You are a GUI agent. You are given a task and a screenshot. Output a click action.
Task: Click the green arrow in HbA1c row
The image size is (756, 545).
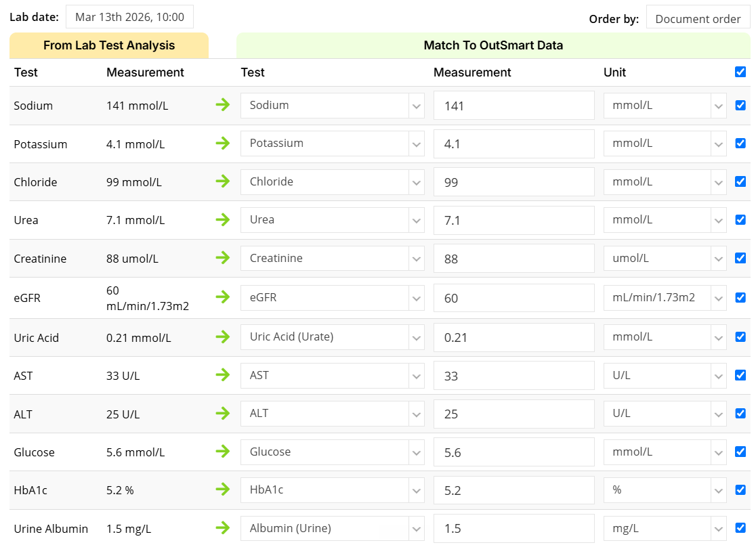223,489
